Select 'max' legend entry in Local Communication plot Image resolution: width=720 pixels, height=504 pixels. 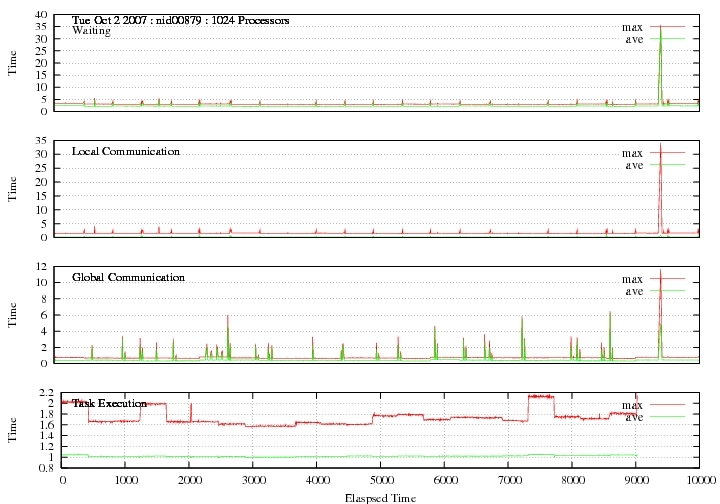(x=632, y=153)
